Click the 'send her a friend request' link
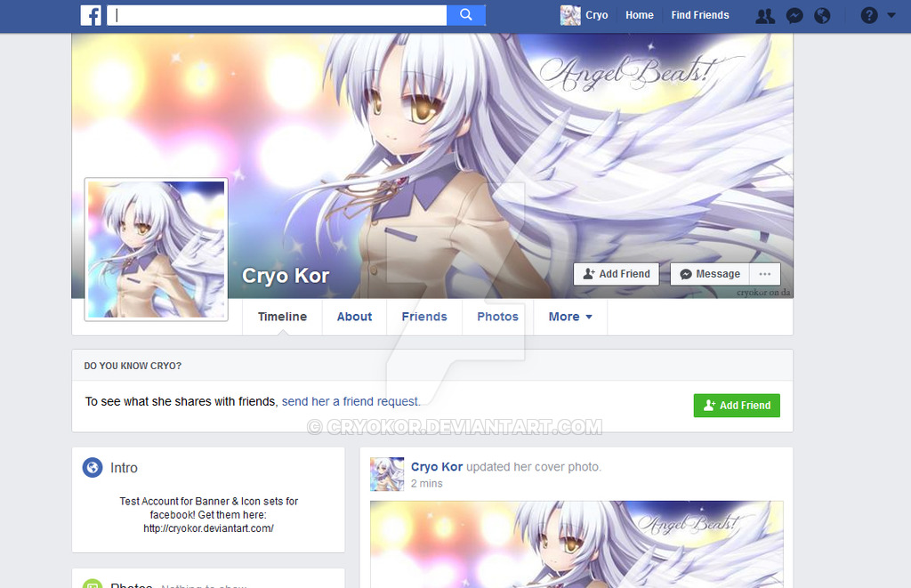Viewport: 911px width, 588px height. coord(350,401)
